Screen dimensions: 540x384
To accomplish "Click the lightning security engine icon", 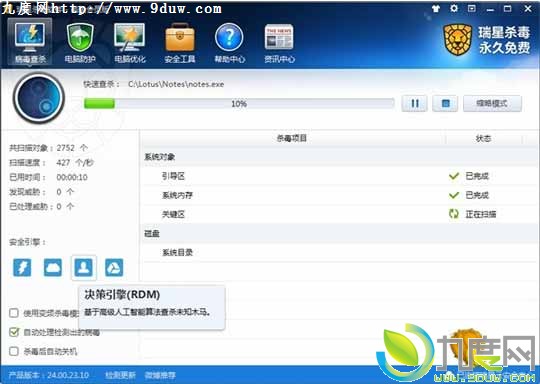I will point(22,267).
